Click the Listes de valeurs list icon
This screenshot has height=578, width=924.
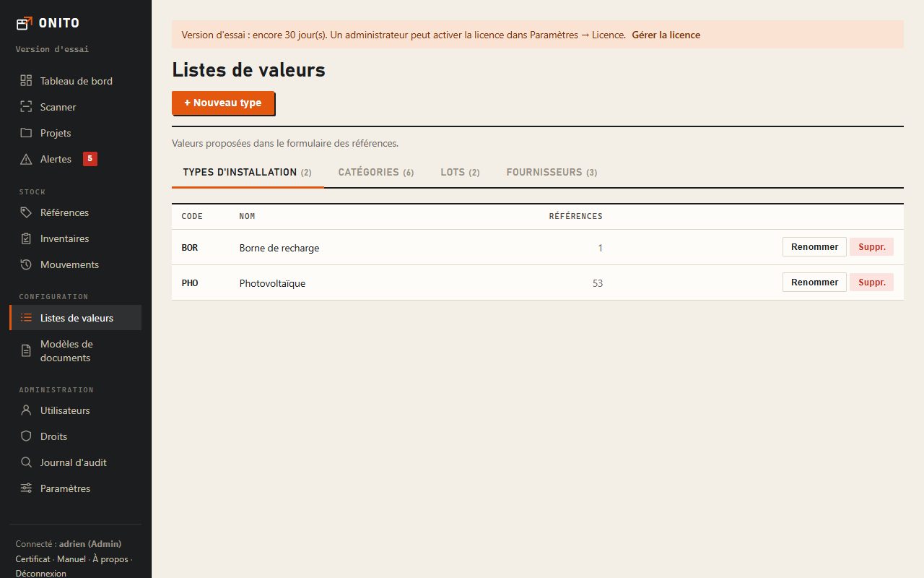(x=26, y=318)
